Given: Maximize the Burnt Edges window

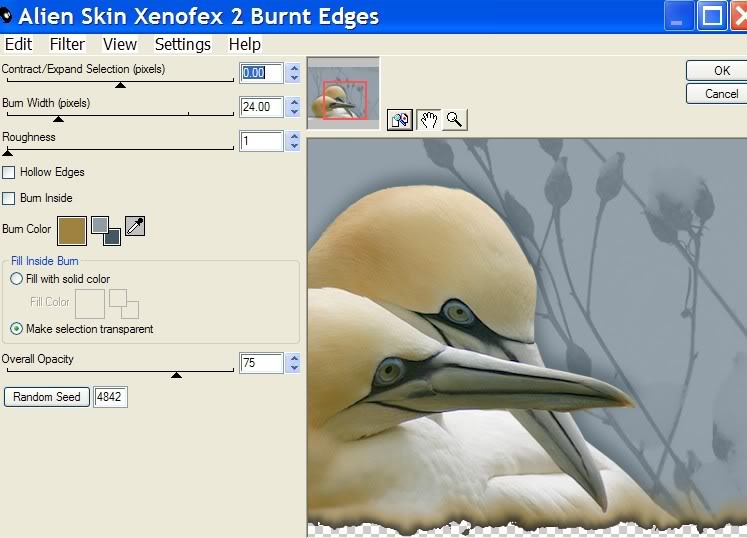Looking at the screenshot, I should pyautogui.click(x=712, y=16).
